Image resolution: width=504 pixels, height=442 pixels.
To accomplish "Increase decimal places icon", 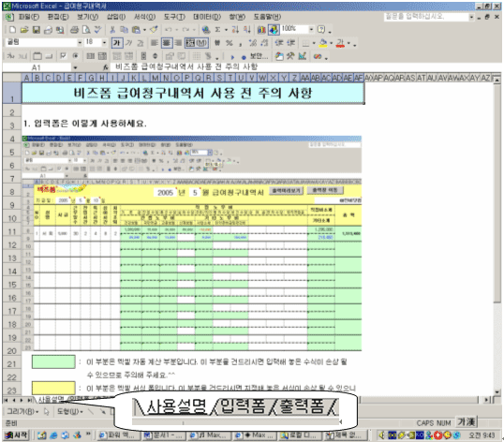I will point(253,43).
